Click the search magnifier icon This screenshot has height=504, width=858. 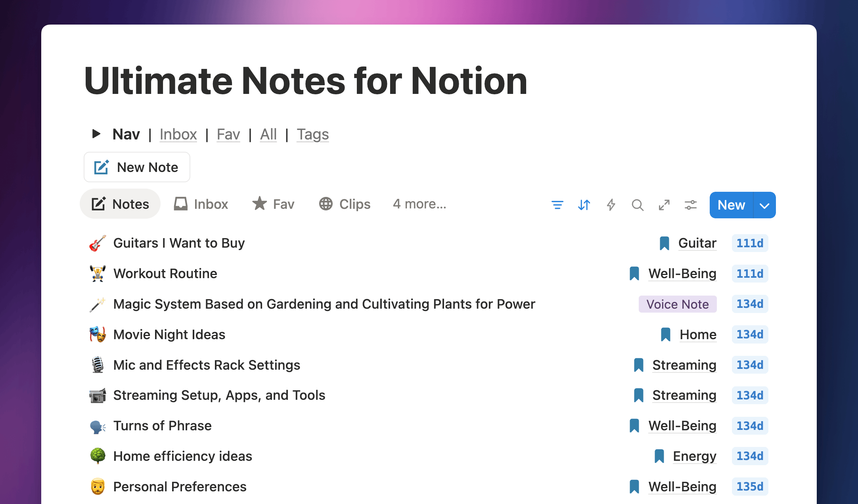638,205
